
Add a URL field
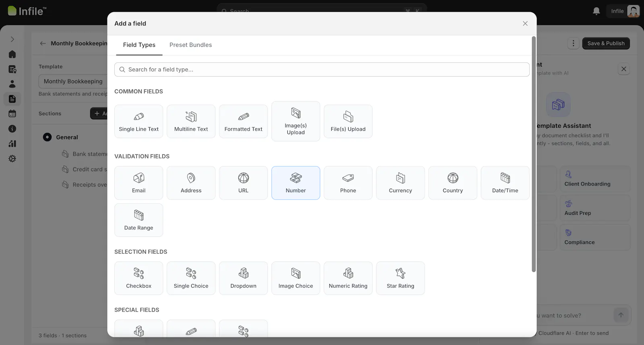pos(243,183)
